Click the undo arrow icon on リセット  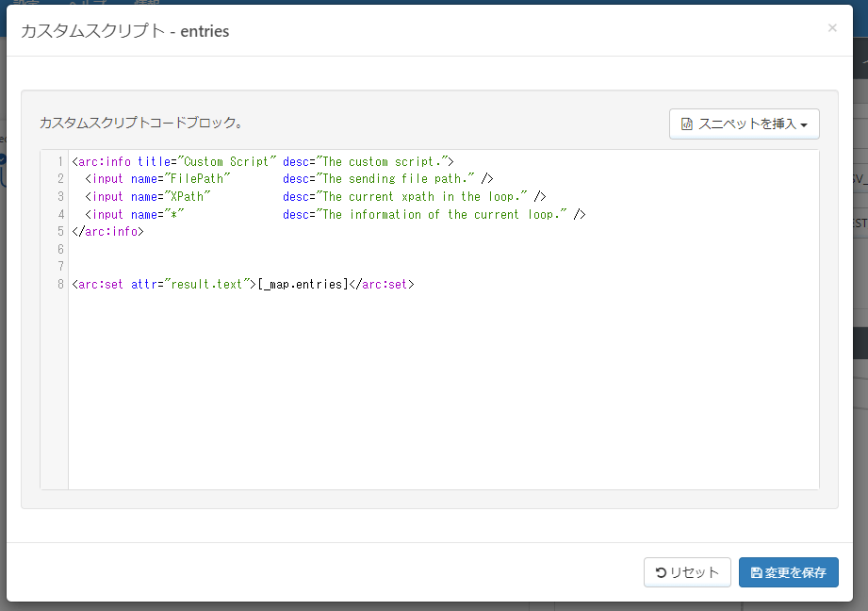661,572
